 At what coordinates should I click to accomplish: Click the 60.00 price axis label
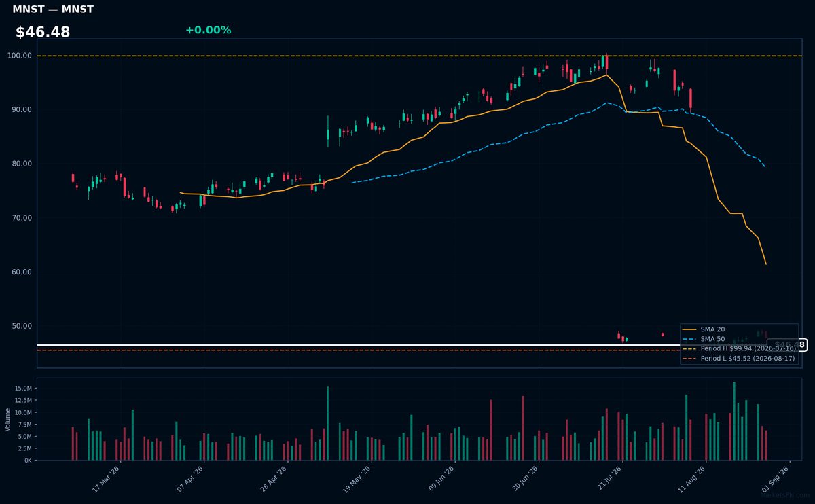pyautogui.click(x=22, y=272)
